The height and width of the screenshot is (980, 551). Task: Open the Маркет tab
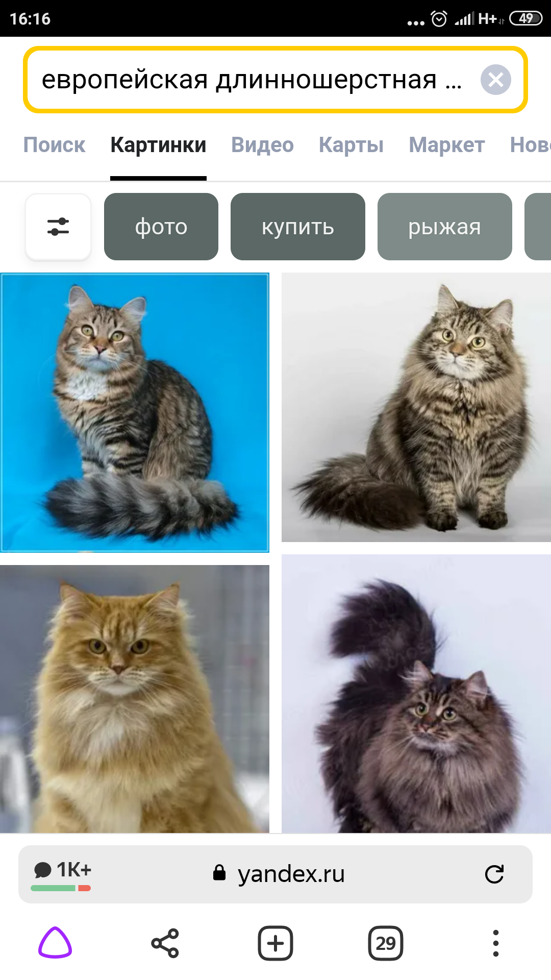point(446,145)
